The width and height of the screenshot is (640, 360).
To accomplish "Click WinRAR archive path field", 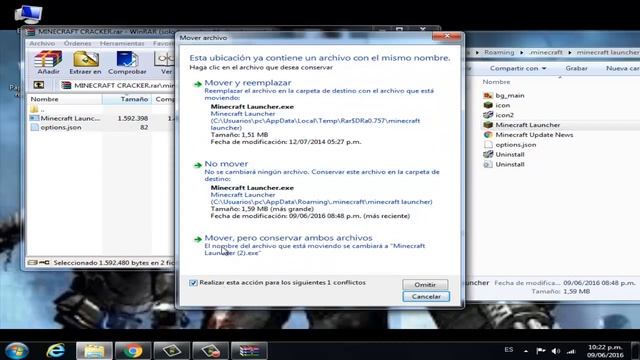I will coord(118,85).
